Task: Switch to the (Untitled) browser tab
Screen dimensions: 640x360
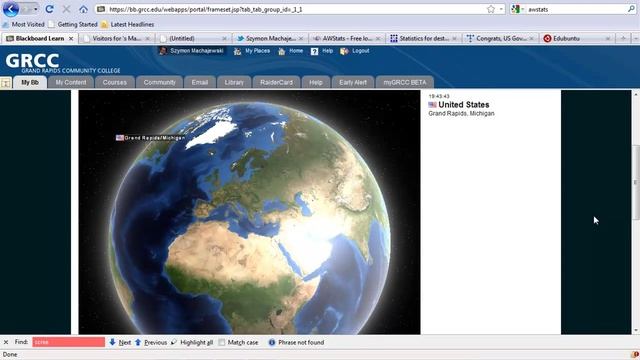Action: tap(193, 38)
